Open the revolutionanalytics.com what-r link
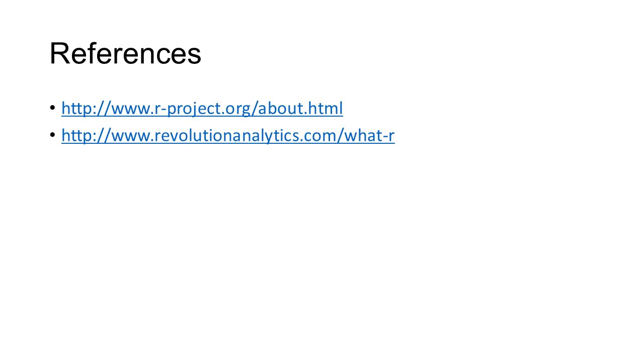Viewport: 644px width, 362px height. (228, 135)
